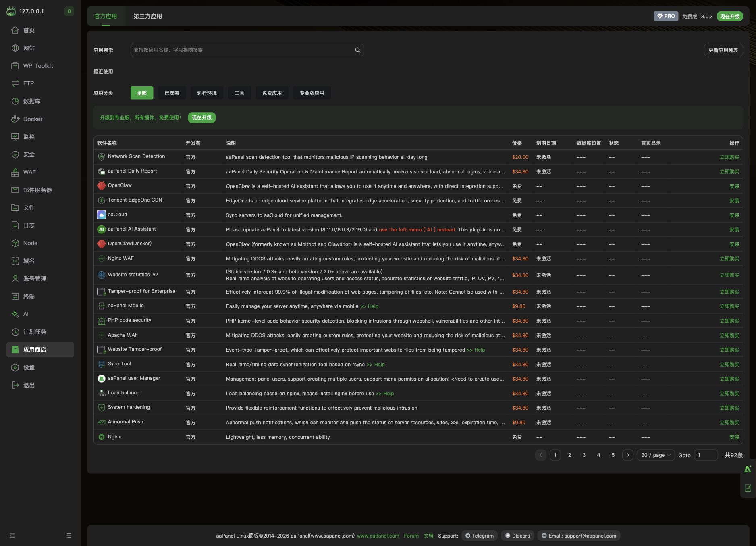756x546 pixels.
Task: Open the 计划任务 clock icon in sidebar
Action: (x=15, y=332)
